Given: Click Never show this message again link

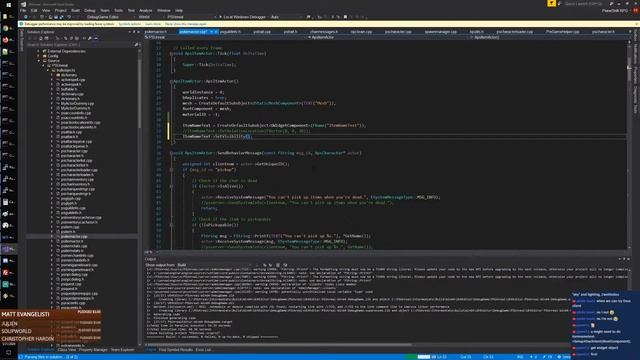Looking at the screenshot, I should pos(186,24).
